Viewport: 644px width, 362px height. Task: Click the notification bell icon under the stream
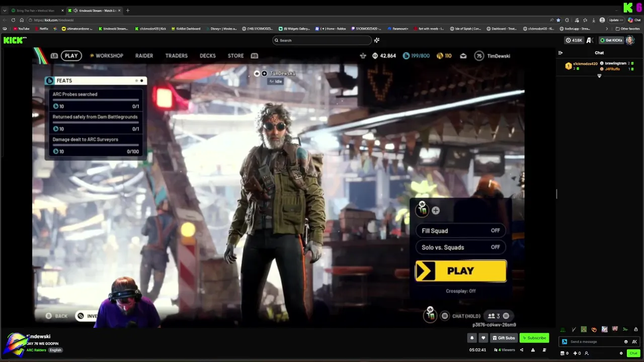coord(472,338)
